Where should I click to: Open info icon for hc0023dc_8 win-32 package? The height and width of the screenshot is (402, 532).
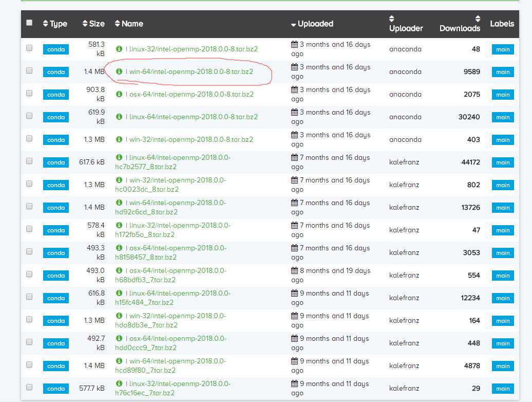119,180
